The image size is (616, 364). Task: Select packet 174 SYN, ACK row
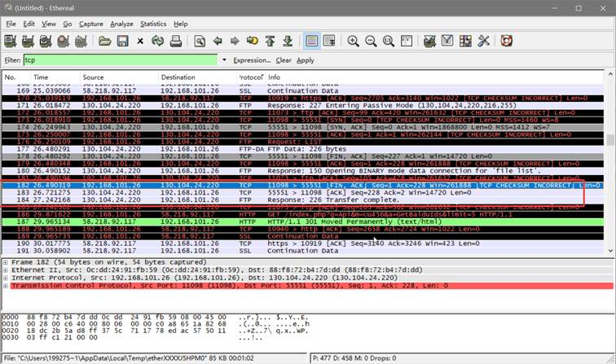[303, 127]
